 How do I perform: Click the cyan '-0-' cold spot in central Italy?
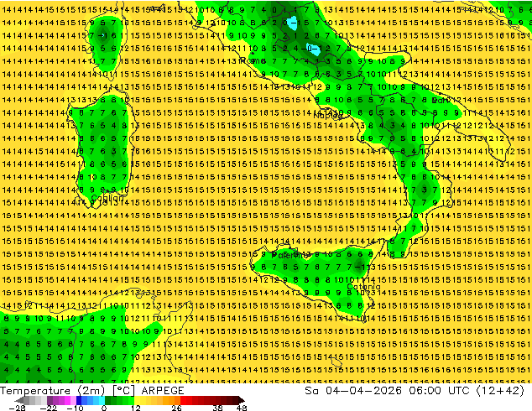click(312, 49)
